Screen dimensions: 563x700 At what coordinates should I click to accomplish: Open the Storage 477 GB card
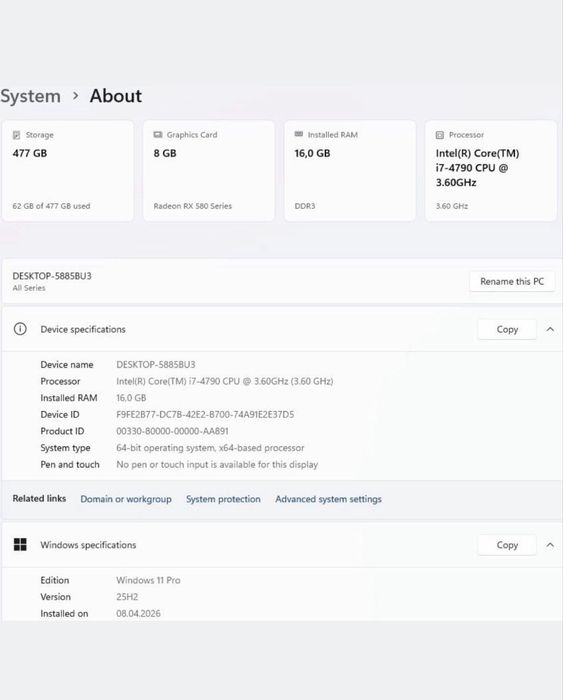click(68, 171)
